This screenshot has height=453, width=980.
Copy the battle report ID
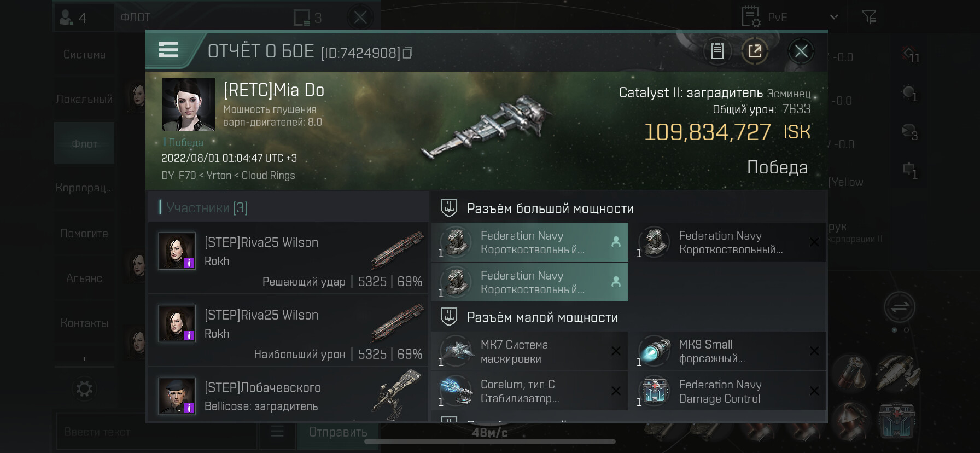pyautogui.click(x=407, y=53)
